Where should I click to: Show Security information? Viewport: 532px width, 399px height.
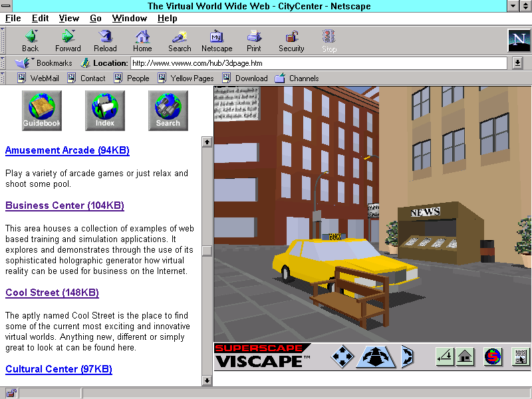(291, 41)
